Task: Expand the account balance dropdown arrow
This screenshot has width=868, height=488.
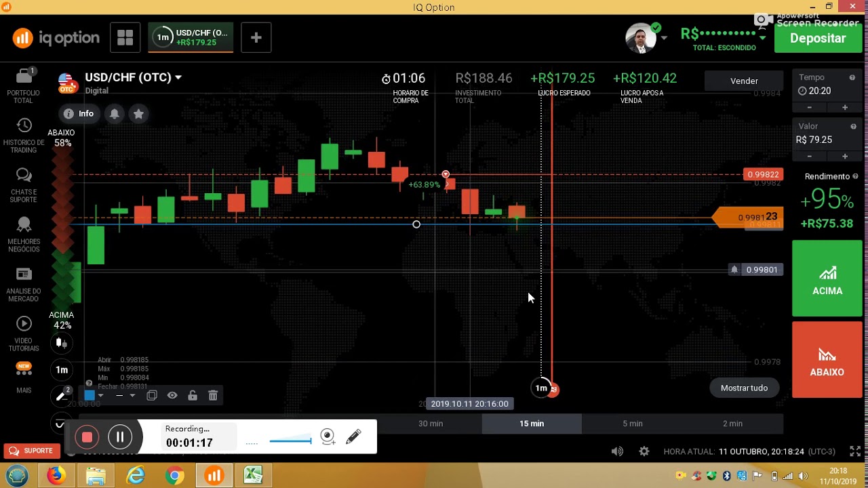Action: click(762, 37)
